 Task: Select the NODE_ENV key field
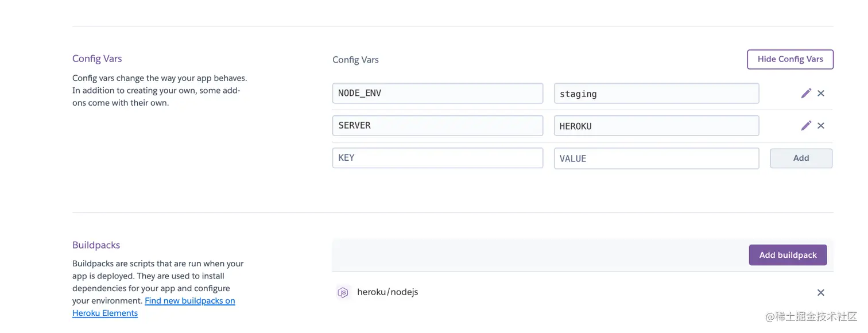(x=437, y=93)
